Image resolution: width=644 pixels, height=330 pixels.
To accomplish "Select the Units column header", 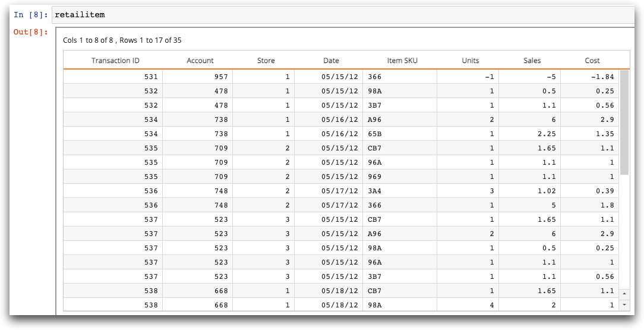I will coord(471,61).
